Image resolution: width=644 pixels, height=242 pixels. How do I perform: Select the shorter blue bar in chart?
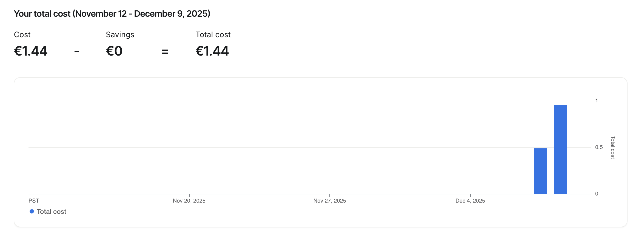tap(540, 171)
